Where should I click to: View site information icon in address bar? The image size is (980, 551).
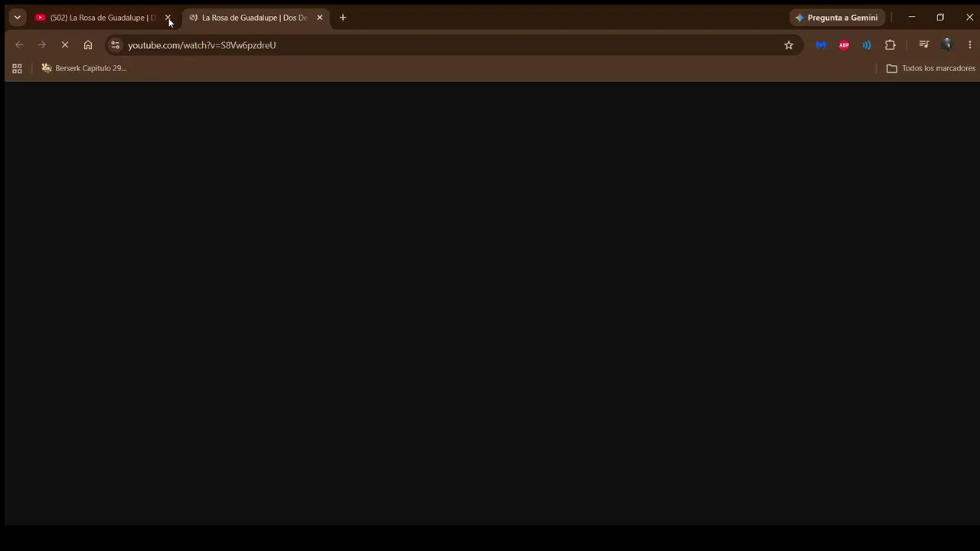(x=115, y=45)
